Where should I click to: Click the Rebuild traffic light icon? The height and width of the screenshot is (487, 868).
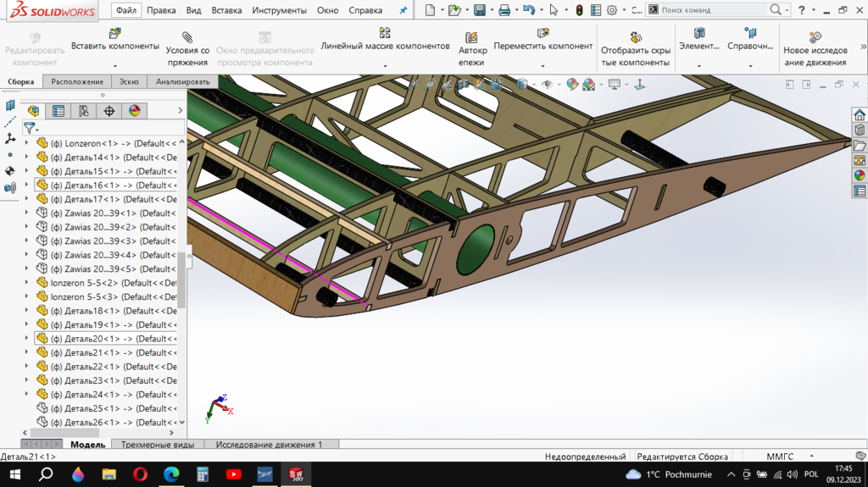579,10
